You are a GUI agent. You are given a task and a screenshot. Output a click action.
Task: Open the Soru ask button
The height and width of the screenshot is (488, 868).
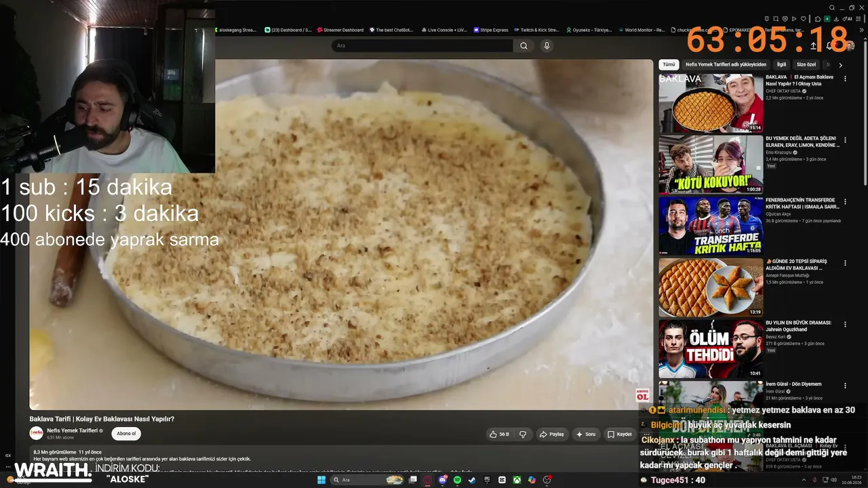(586, 434)
